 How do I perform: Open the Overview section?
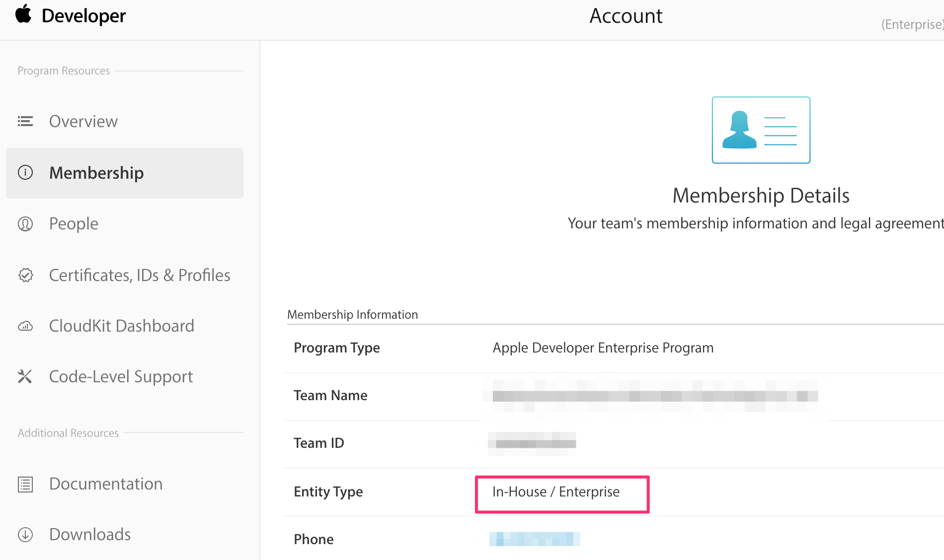click(83, 121)
